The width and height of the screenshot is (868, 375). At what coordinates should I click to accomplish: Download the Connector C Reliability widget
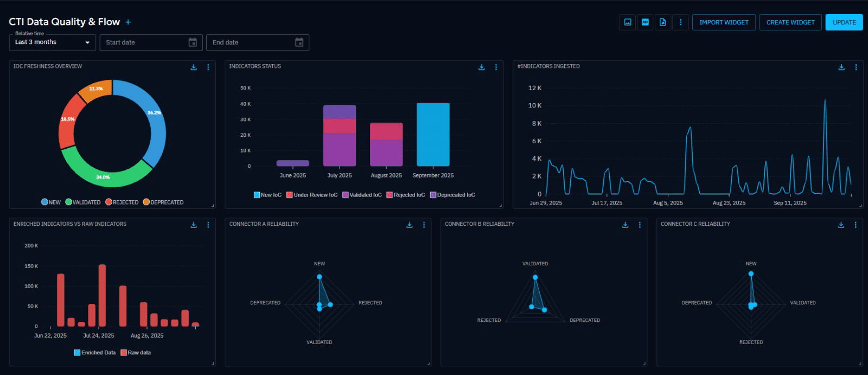tap(841, 225)
